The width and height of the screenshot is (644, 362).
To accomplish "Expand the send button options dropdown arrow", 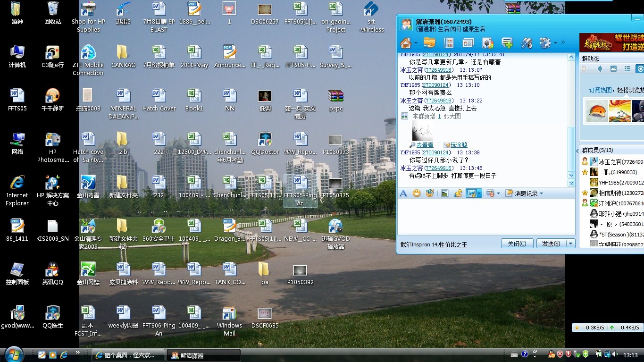I will (571, 244).
